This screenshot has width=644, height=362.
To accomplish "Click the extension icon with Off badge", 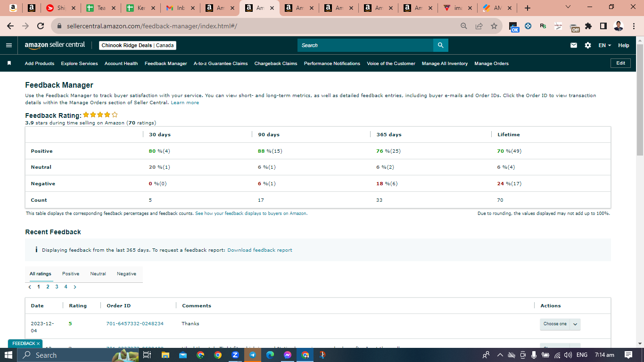I will tap(574, 27).
